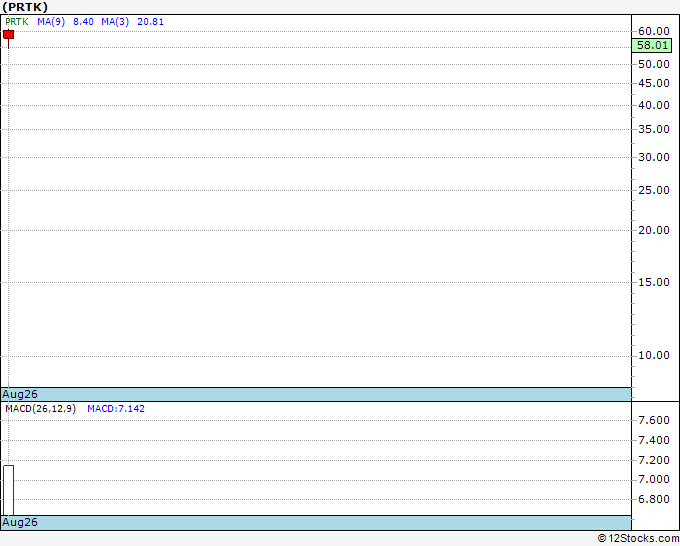Click the Aug26 date under MACD panel

click(x=20, y=522)
